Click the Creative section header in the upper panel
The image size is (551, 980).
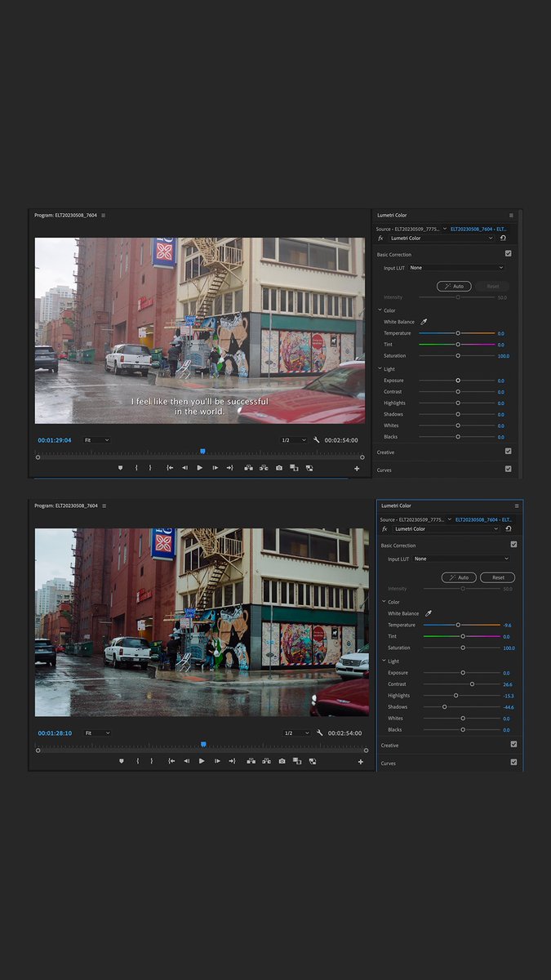[385, 452]
